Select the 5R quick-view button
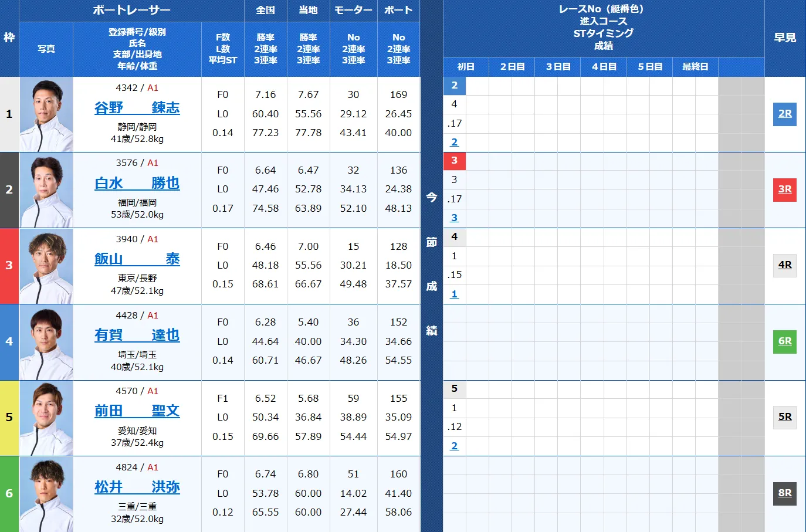The height and width of the screenshot is (532, 806). coord(784,417)
